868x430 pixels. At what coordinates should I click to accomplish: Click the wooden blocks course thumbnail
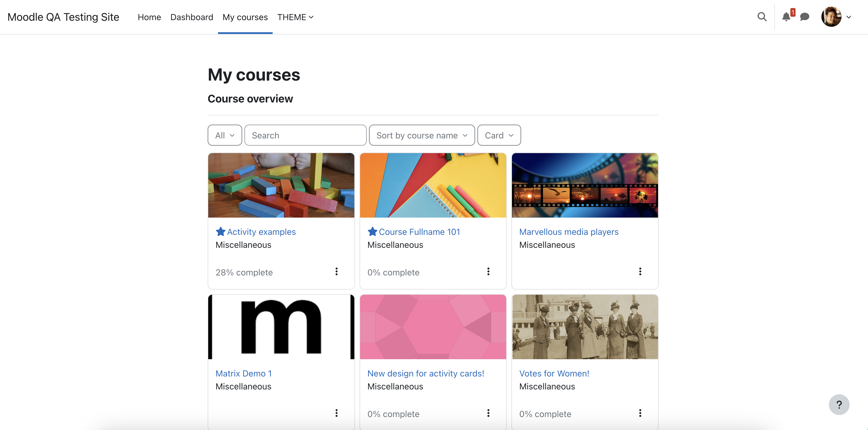pos(281,185)
